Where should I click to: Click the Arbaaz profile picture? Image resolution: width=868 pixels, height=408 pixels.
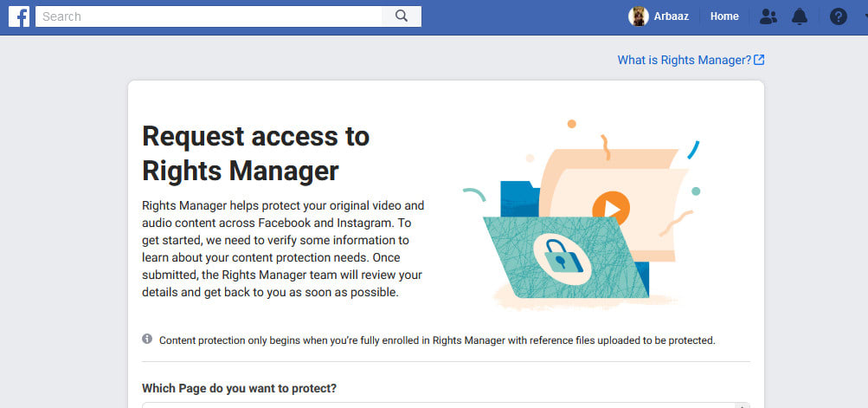(x=639, y=16)
